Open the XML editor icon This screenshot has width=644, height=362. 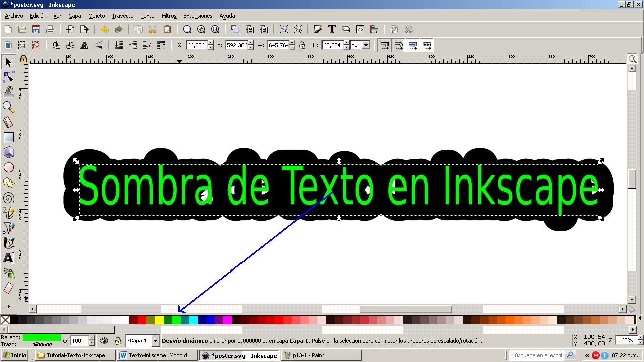360,29
